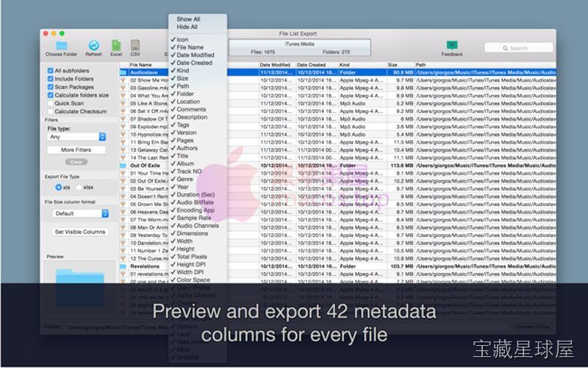Sort by the Path column header
Viewport: 588px width, 368px height.
420,65
